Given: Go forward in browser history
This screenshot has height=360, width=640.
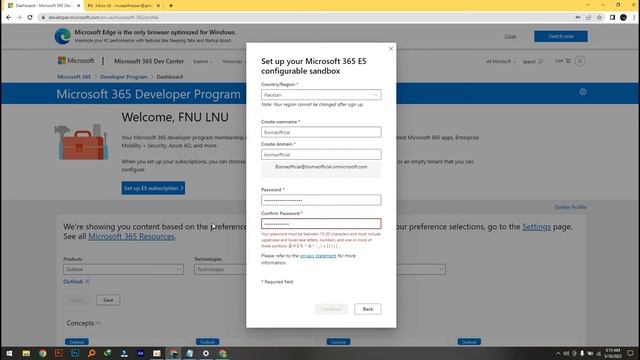Looking at the screenshot, I should tap(19, 18).
